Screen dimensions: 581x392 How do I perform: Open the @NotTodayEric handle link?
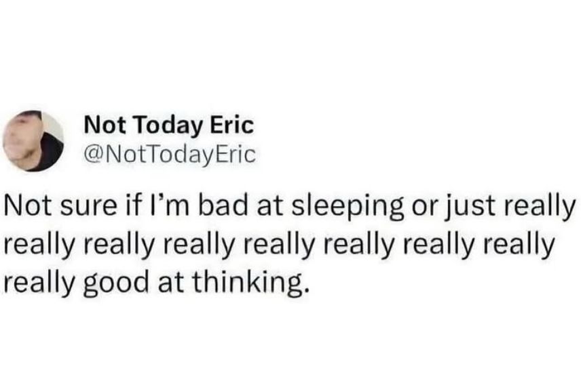[170, 155]
